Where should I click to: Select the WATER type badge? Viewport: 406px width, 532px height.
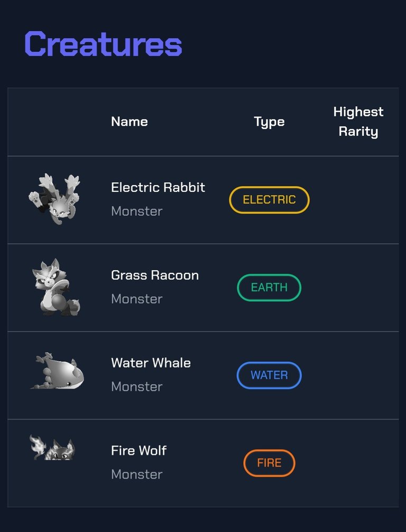click(269, 375)
